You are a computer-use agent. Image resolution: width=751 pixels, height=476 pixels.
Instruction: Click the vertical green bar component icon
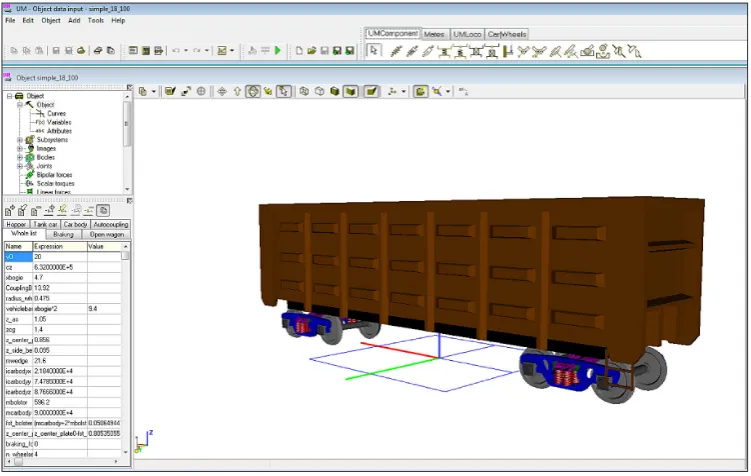pyautogui.click(x=508, y=51)
